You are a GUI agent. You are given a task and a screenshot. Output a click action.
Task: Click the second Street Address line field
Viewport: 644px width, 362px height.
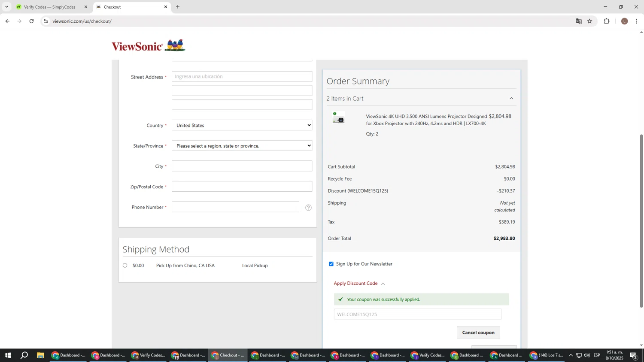pyautogui.click(x=242, y=90)
